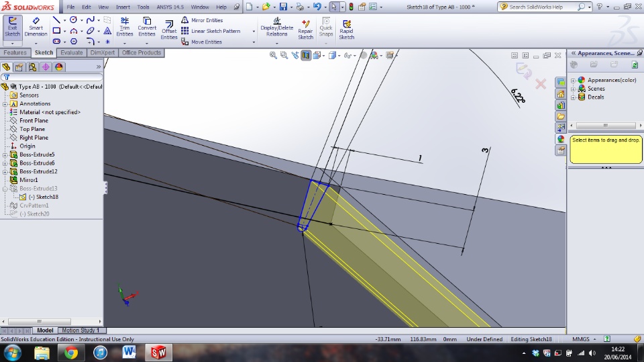The height and width of the screenshot is (362, 644).
Task: Click Trim Entities tool
Action: click(x=125, y=27)
